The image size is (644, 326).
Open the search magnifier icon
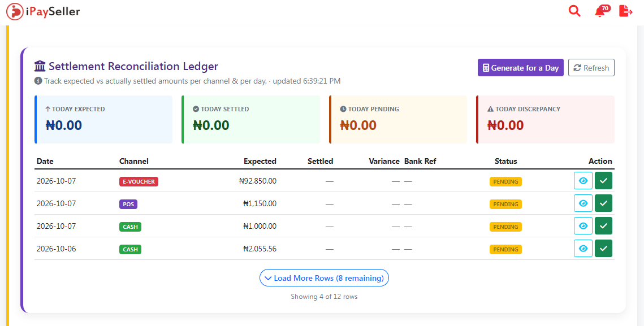[x=574, y=11]
